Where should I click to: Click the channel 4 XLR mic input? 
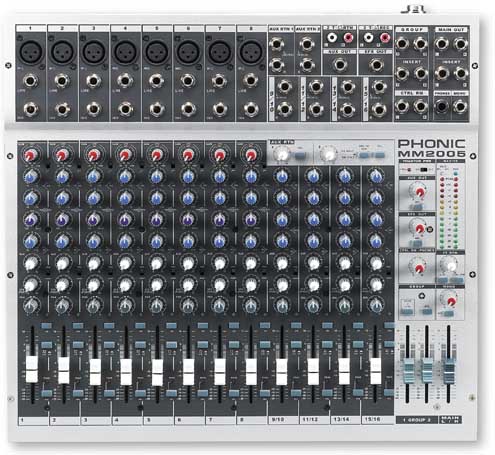pos(125,52)
